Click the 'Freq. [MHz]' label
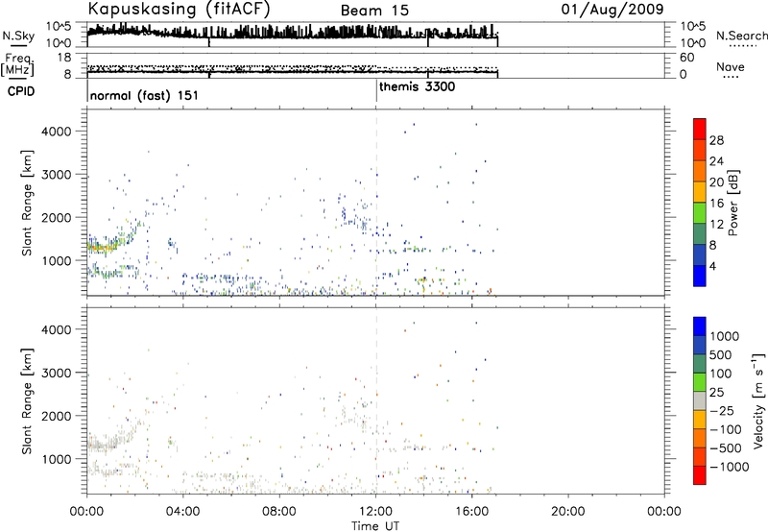The image size is (768, 532). pyautogui.click(x=17, y=65)
